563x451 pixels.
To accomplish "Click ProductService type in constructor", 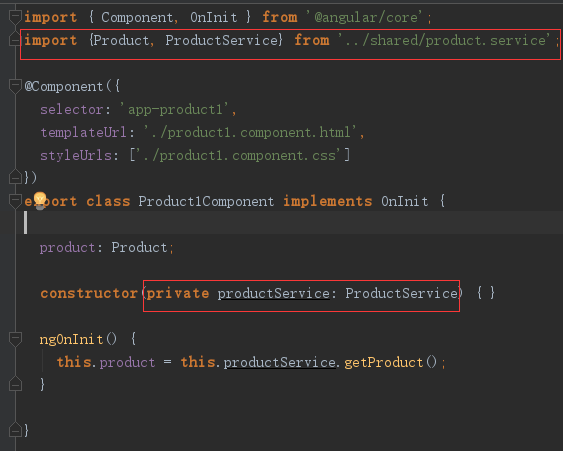I will [x=401, y=293].
